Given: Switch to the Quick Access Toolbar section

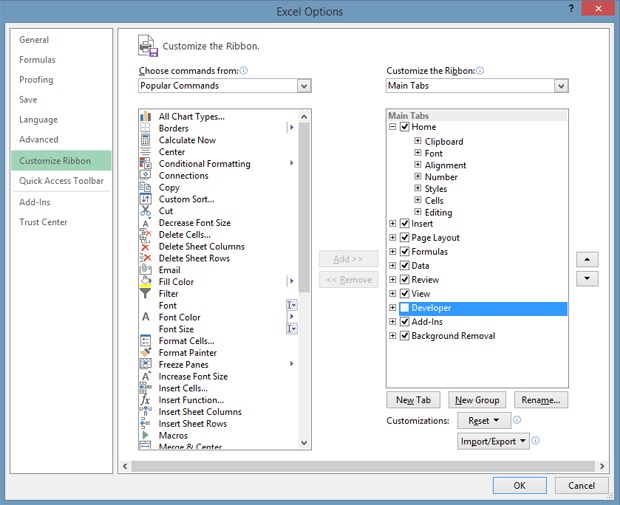Looking at the screenshot, I should click(x=61, y=181).
